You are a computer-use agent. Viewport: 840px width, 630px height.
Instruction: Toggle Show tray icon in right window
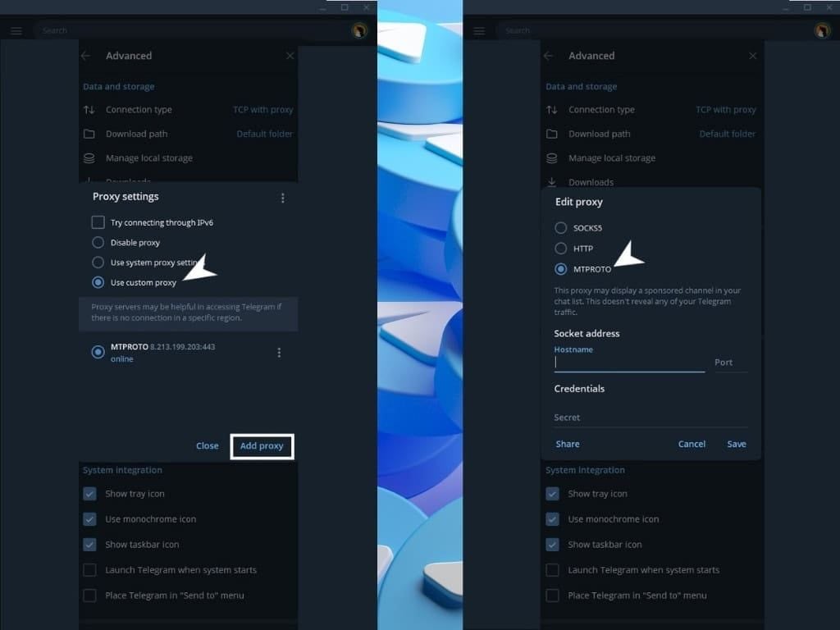point(552,493)
